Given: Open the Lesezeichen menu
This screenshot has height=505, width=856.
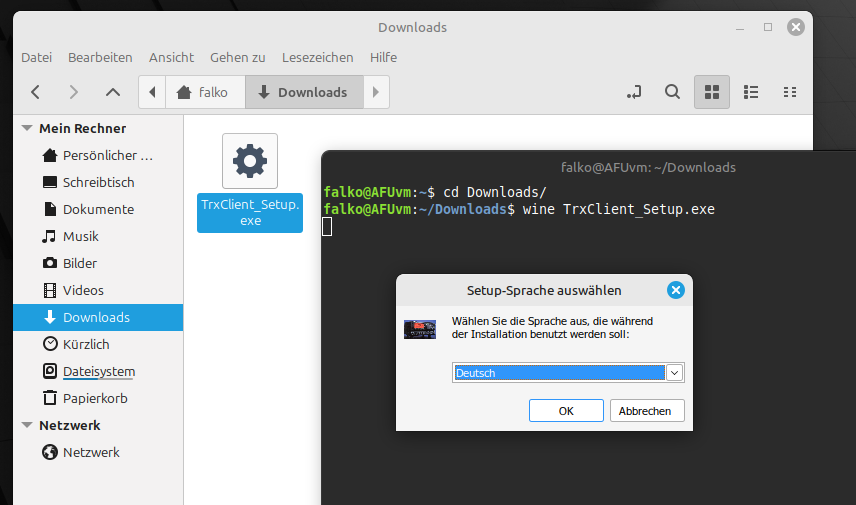Looking at the screenshot, I should pyautogui.click(x=317, y=57).
